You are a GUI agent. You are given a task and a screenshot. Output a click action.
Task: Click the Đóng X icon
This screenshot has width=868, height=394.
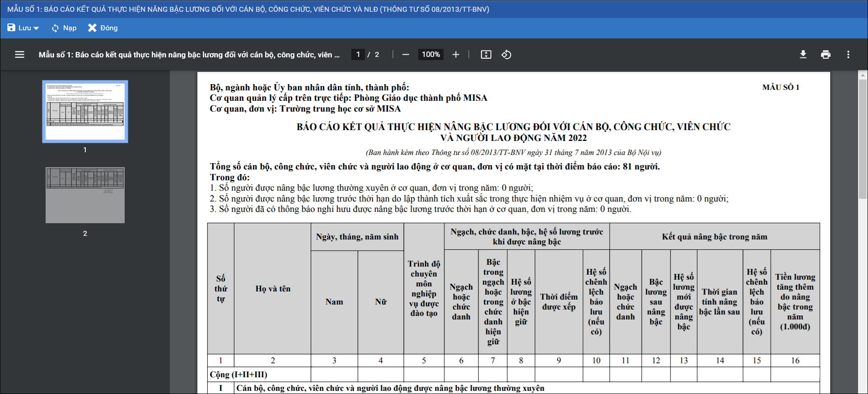pos(92,28)
